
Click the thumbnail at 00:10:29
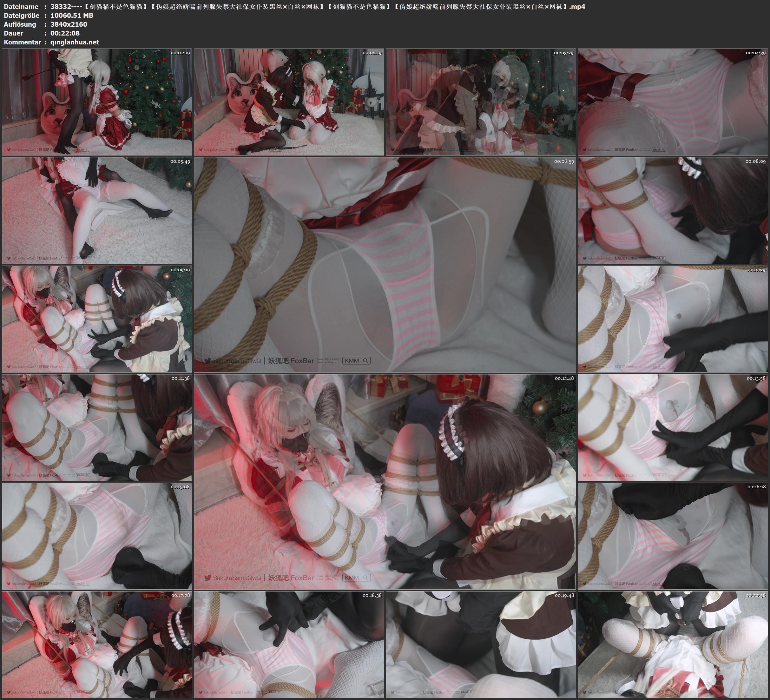[673, 319]
